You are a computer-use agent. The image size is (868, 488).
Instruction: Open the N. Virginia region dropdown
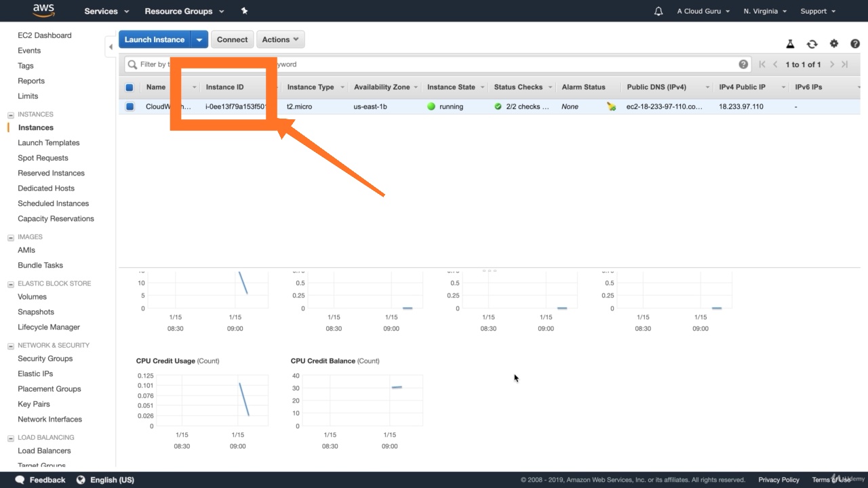[765, 11]
